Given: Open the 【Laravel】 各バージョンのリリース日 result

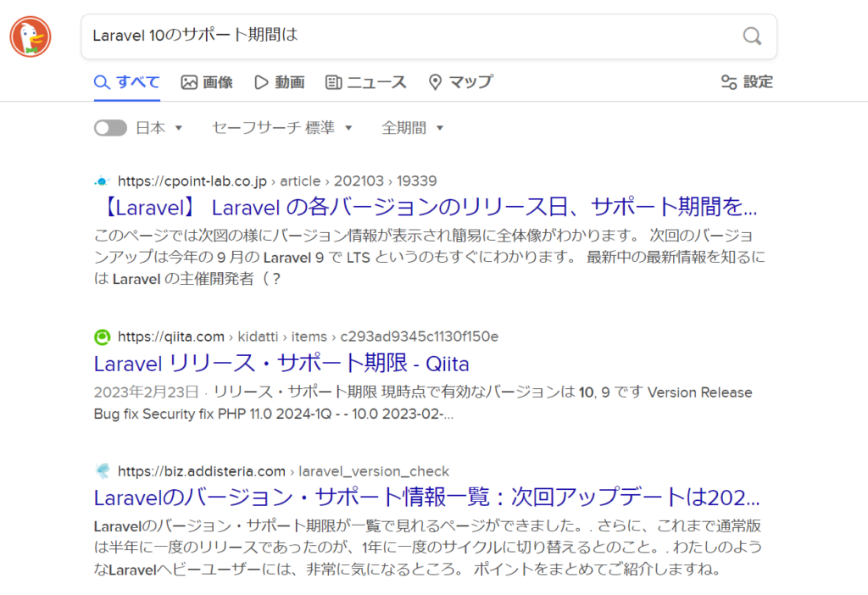Looking at the screenshot, I should coord(426,208).
